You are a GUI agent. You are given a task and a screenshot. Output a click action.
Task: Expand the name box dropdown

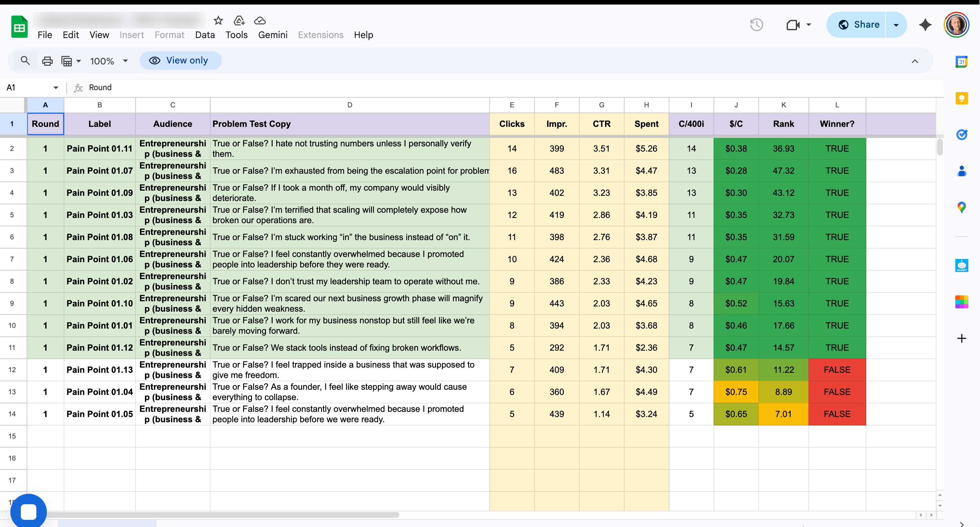pos(56,88)
